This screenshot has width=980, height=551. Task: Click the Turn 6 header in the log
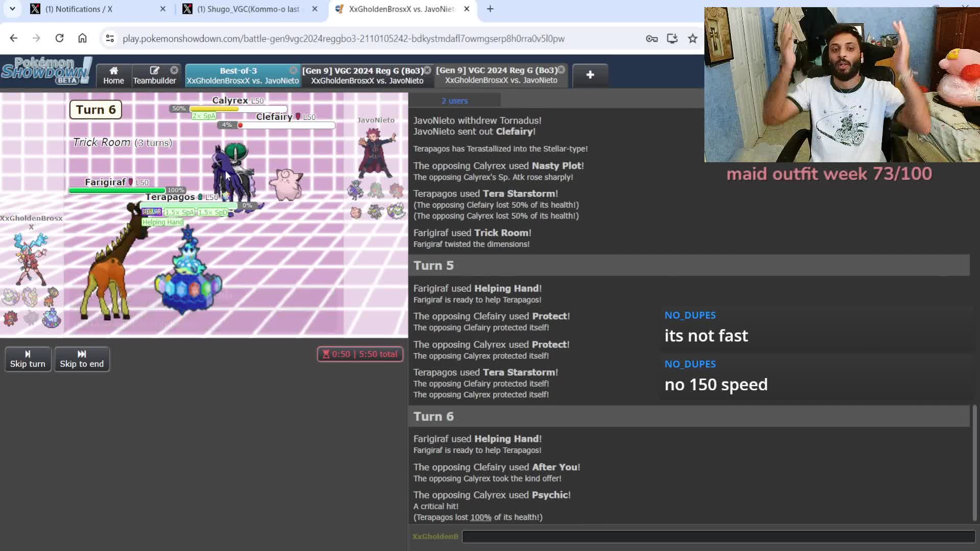click(x=689, y=416)
